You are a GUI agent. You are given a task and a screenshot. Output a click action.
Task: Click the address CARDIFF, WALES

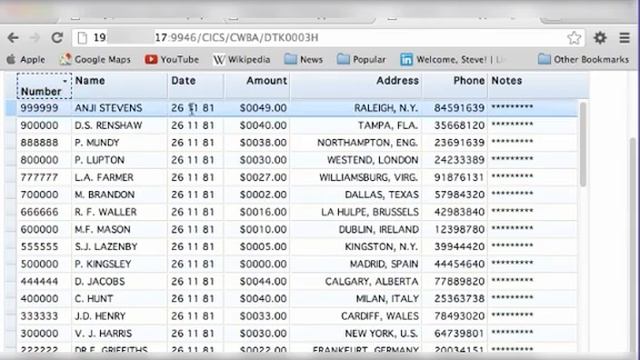click(380, 316)
